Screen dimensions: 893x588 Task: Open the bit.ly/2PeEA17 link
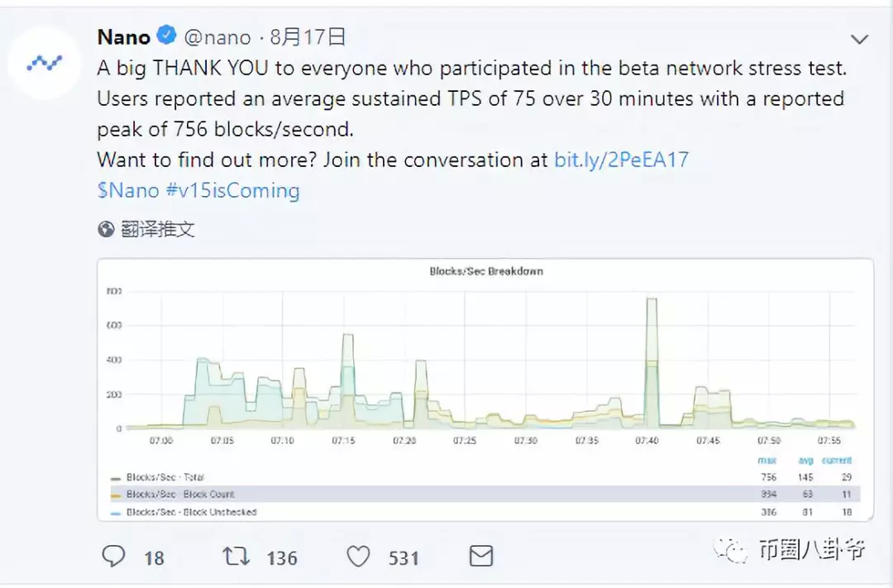pos(621,160)
